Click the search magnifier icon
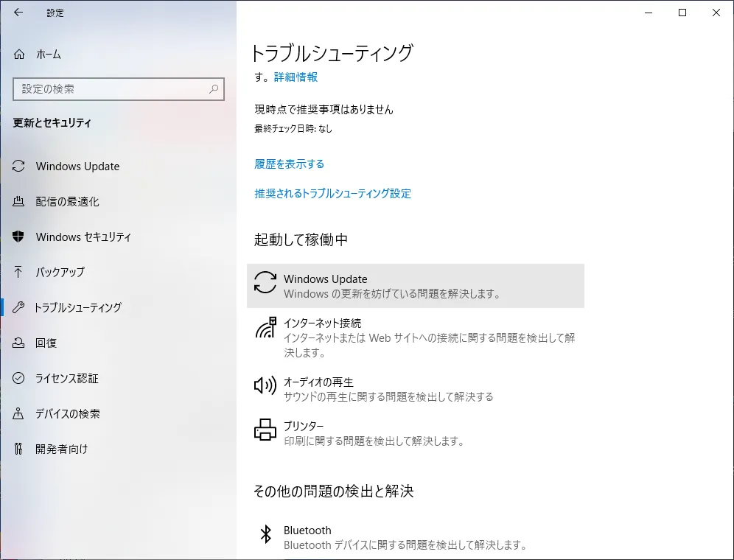This screenshot has height=560, width=734. pos(214,89)
